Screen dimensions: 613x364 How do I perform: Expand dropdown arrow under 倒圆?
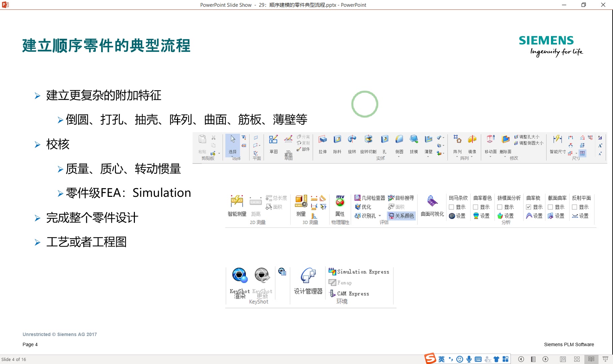coord(399,157)
